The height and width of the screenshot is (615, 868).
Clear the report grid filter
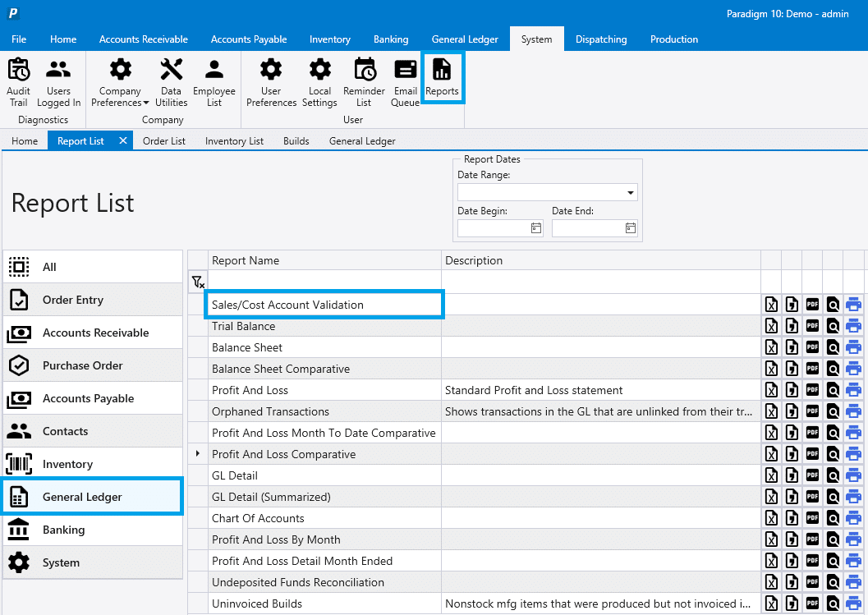click(x=198, y=282)
